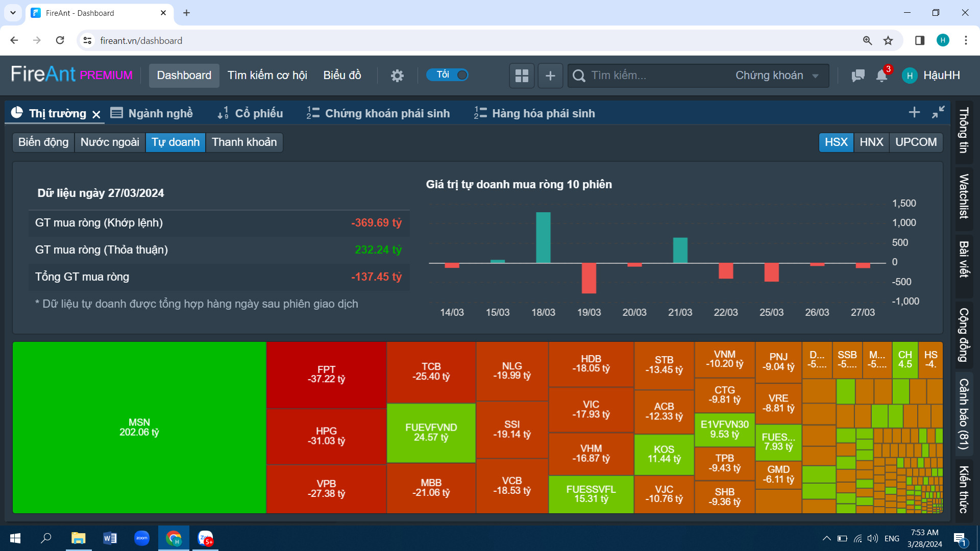The height and width of the screenshot is (551, 980).
Task: Select the Nước ngoài button
Action: [110, 142]
